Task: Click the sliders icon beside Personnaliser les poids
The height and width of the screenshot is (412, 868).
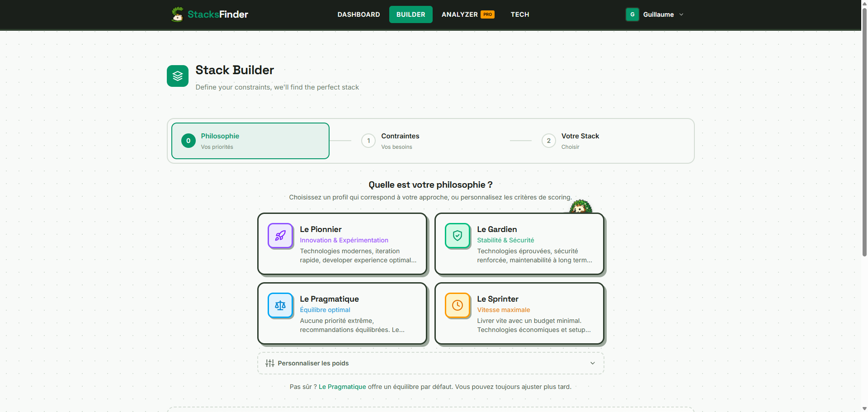Action: tap(270, 363)
